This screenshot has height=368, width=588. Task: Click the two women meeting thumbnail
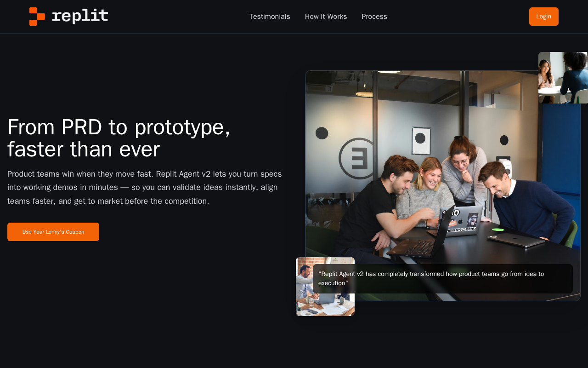563,78
